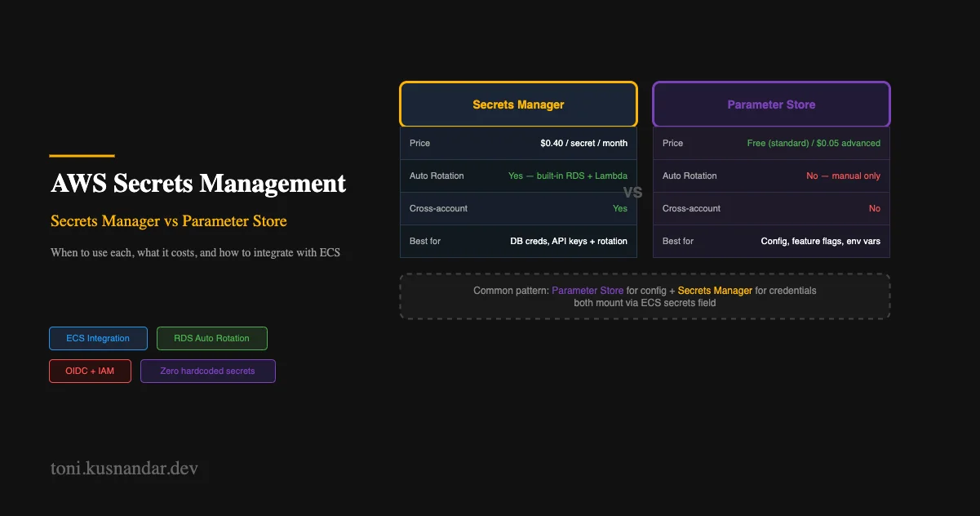Click Auto Rotation label in Parameter Store table
This screenshot has height=516, width=980.
(690, 176)
